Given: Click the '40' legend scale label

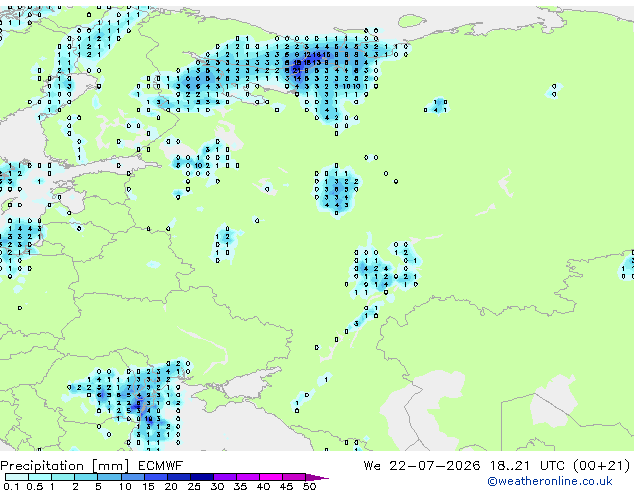Looking at the screenshot, I should [263, 486].
